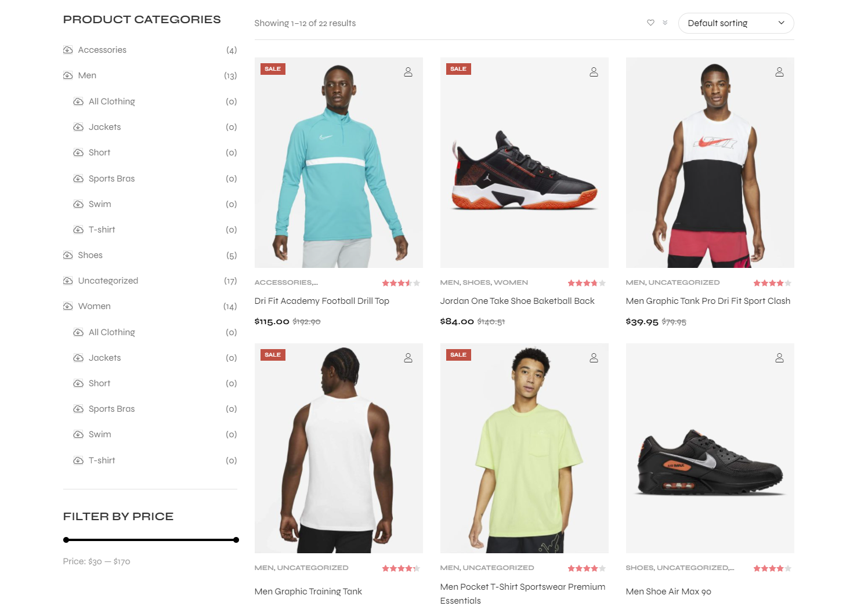Open Men Graphic Training Tank product link
The width and height of the screenshot is (868, 606).
click(308, 592)
